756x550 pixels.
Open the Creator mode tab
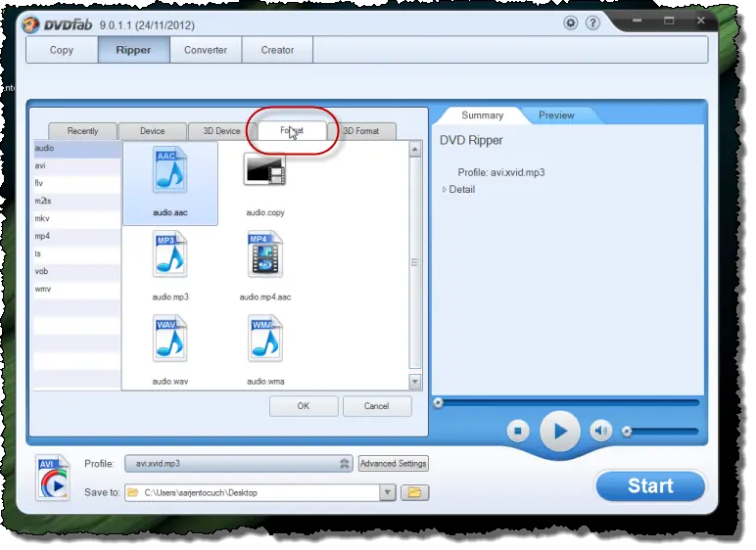277,50
